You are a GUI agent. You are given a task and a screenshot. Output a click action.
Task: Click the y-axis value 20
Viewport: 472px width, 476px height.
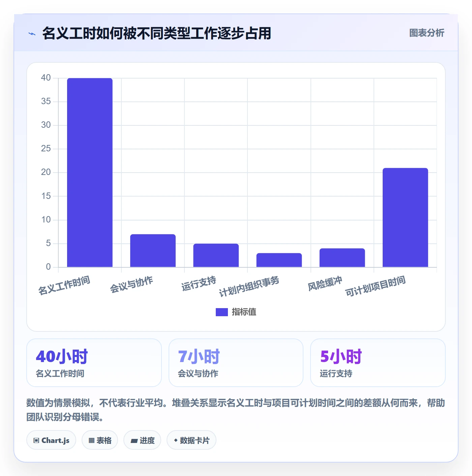(x=46, y=172)
